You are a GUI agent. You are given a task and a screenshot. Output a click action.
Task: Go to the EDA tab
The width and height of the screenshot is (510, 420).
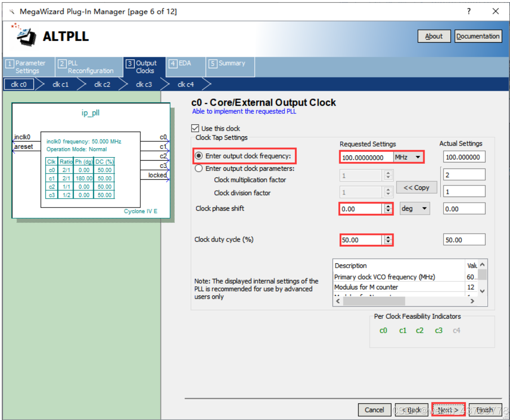click(x=185, y=67)
